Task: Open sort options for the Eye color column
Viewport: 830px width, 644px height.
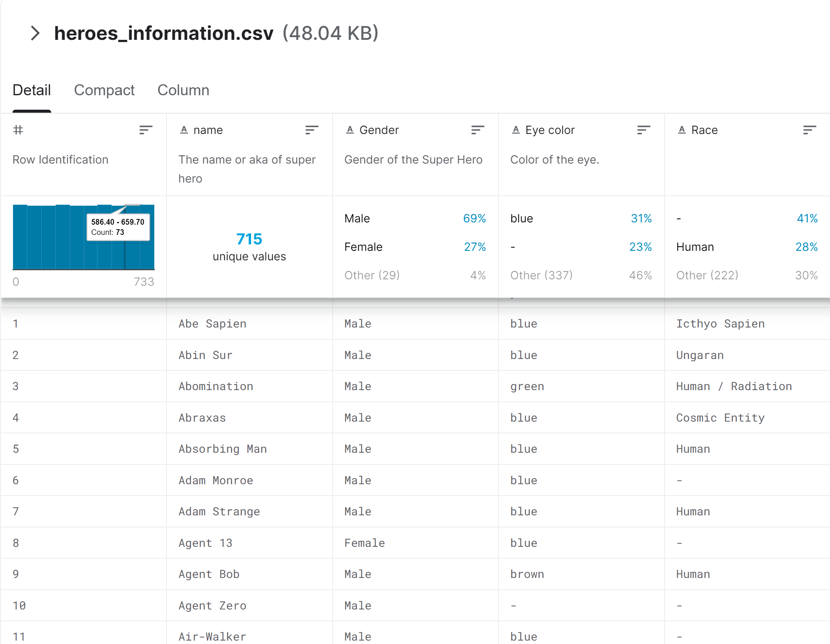Action: pyautogui.click(x=643, y=130)
